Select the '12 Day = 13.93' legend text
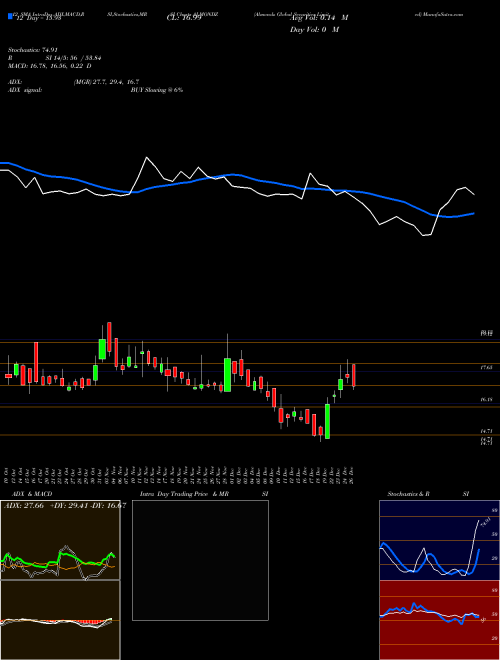 38,18
